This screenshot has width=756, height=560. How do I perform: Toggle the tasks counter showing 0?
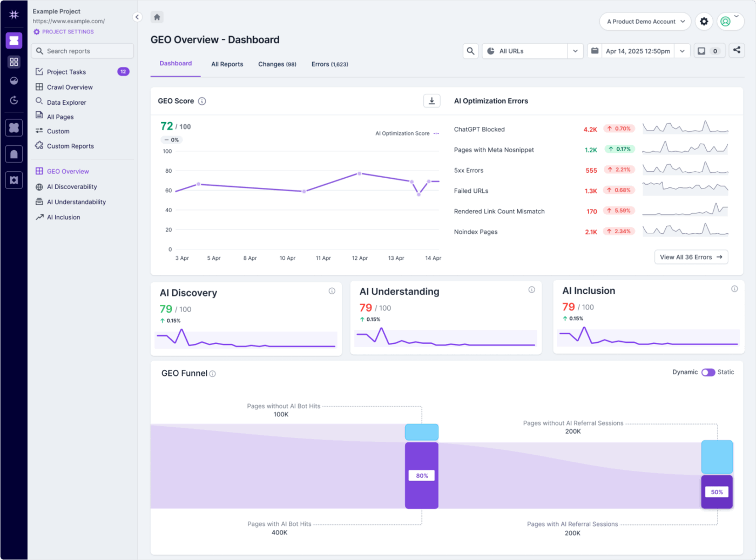(x=709, y=50)
